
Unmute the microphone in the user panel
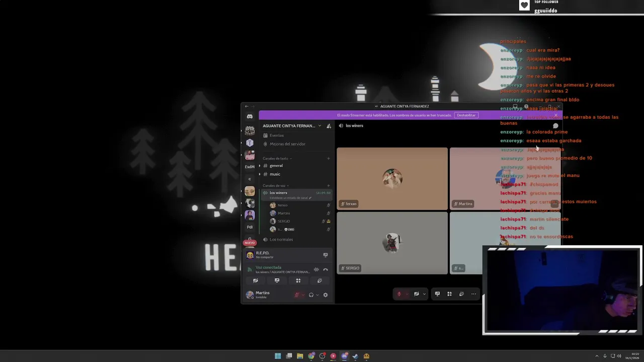(297, 295)
